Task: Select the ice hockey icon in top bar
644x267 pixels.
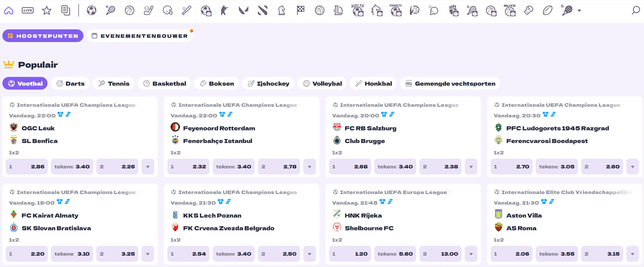Action: pos(148,11)
